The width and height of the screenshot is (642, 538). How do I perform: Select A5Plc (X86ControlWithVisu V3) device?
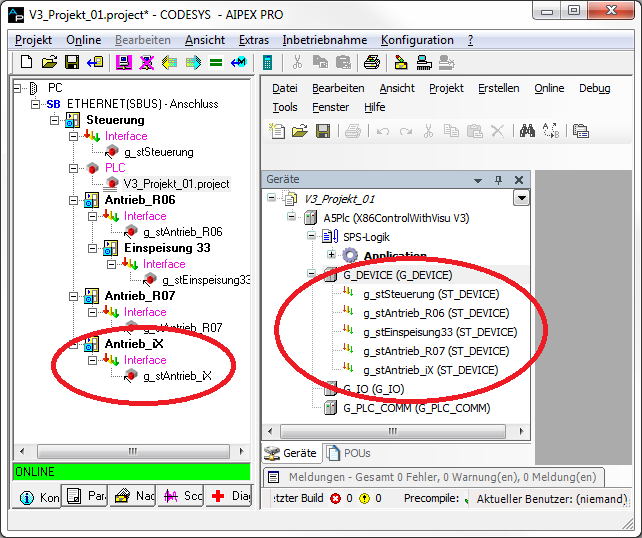coord(396,218)
